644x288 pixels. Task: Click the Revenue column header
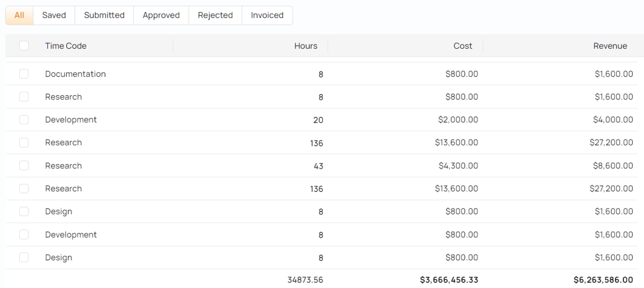click(x=610, y=46)
